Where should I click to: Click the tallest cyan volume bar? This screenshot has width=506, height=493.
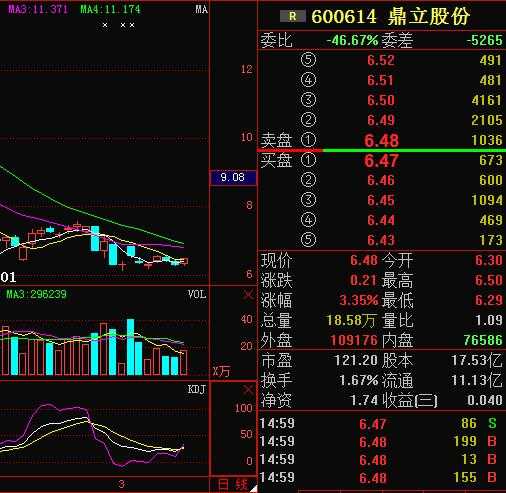click(131, 347)
